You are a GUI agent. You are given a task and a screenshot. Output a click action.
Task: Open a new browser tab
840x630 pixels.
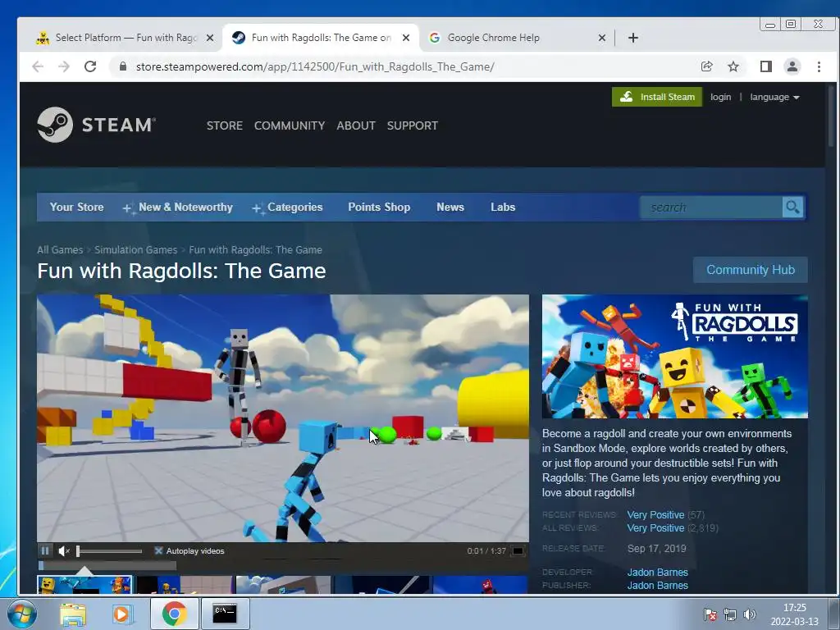pos(632,38)
